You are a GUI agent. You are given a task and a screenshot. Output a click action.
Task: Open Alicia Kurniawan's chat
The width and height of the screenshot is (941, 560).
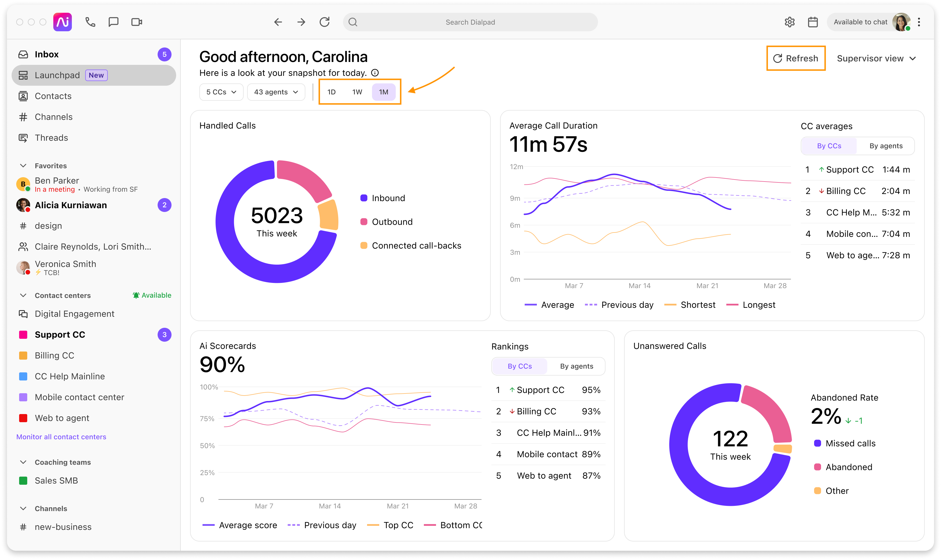pyautogui.click(x=94, y=205)
